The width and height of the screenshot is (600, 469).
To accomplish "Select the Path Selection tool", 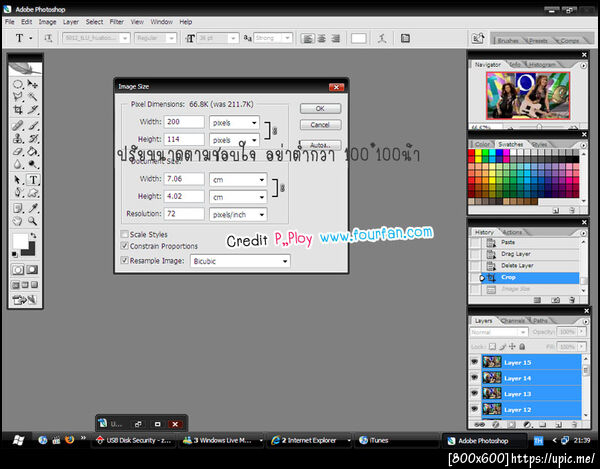I will tap(18, 180).
